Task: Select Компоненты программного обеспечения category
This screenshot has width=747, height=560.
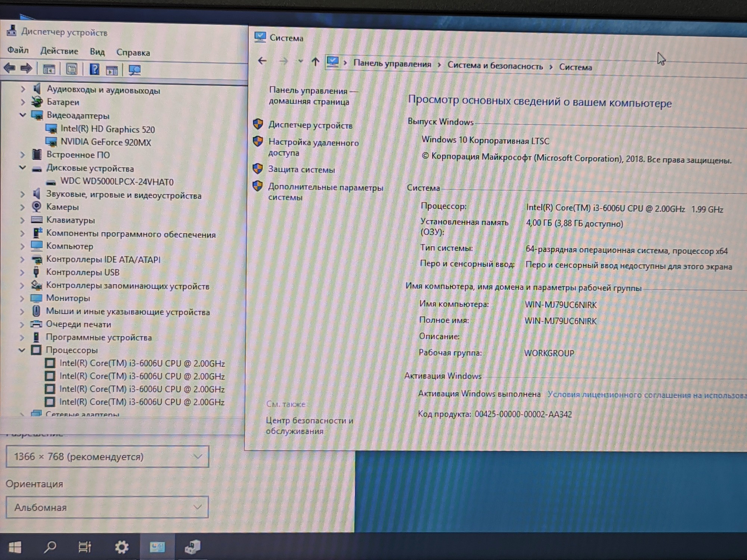Action: point(131,234)
